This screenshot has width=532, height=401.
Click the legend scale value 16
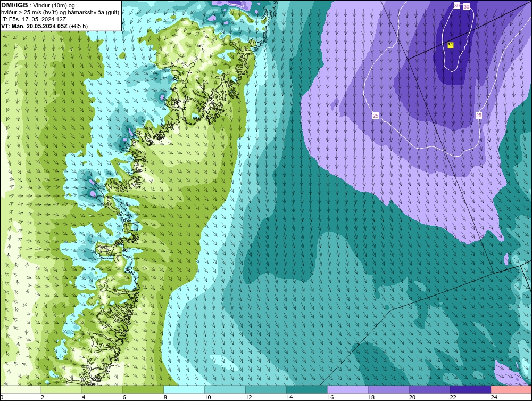(330, 397)
